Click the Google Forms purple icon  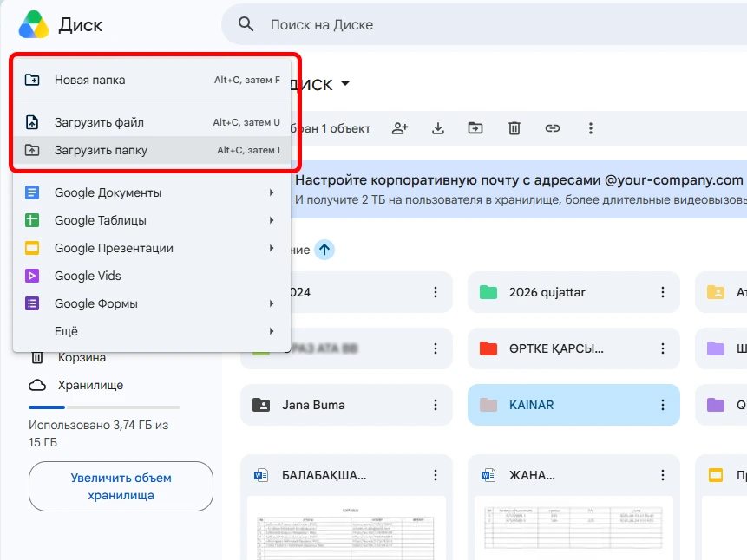(x=32, y=303)
